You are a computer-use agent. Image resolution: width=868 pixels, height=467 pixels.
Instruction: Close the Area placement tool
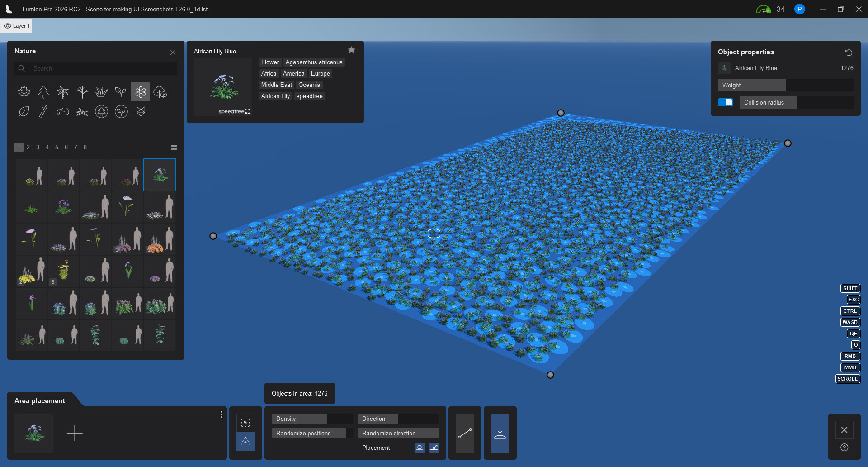(x=844, y=430)
